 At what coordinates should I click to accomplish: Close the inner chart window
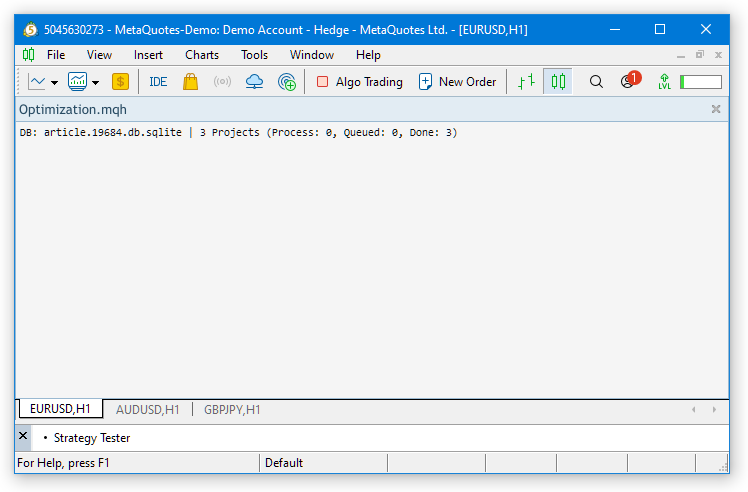[x=718, y=55]
